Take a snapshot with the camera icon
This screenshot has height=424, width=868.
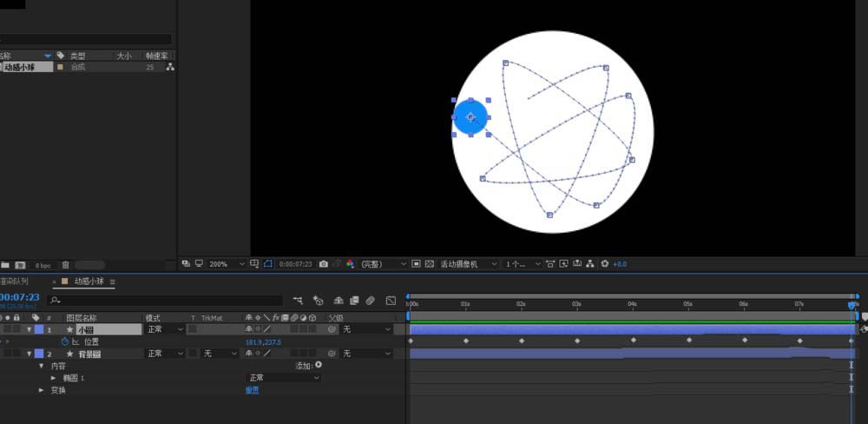324,264
